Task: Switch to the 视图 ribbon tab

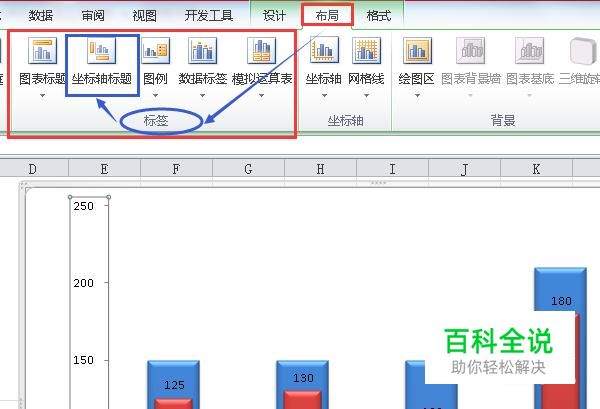Action: point(144,15)
